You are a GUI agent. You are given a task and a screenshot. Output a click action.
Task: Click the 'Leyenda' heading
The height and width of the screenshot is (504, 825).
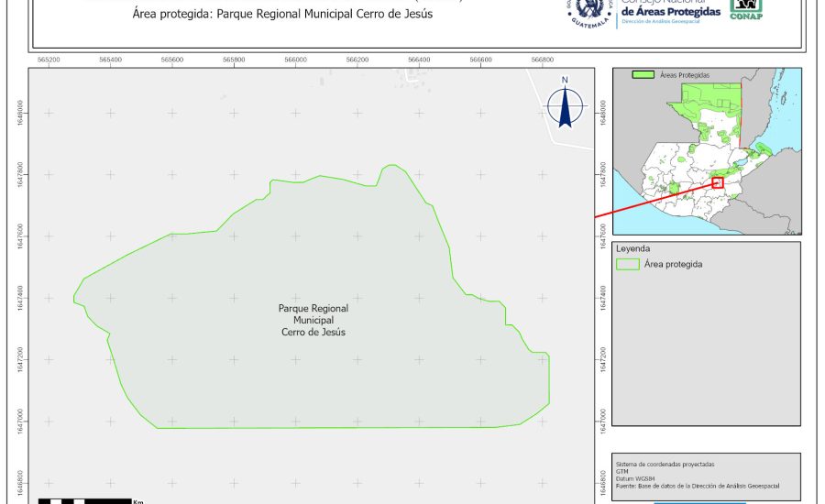[632, 248]
